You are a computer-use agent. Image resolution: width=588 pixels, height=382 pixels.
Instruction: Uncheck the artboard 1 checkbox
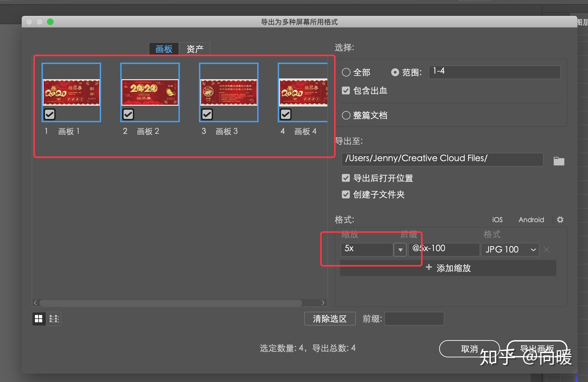pos(49,114)
